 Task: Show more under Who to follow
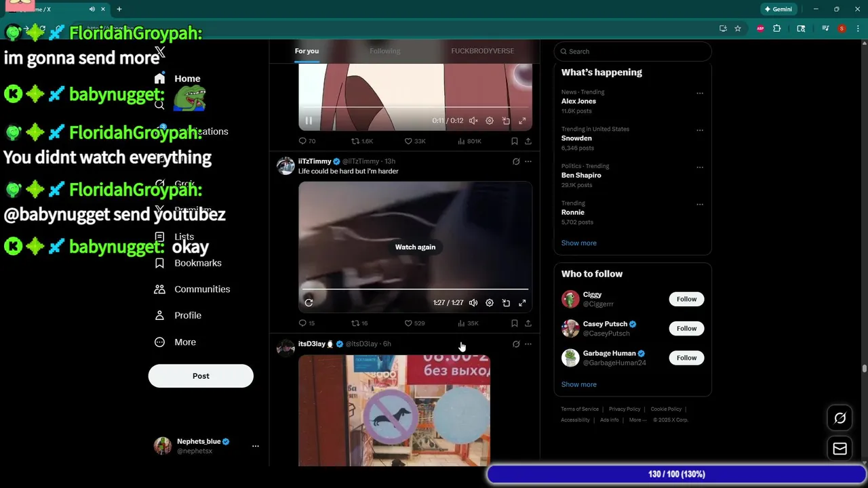(x=578, y=384)
